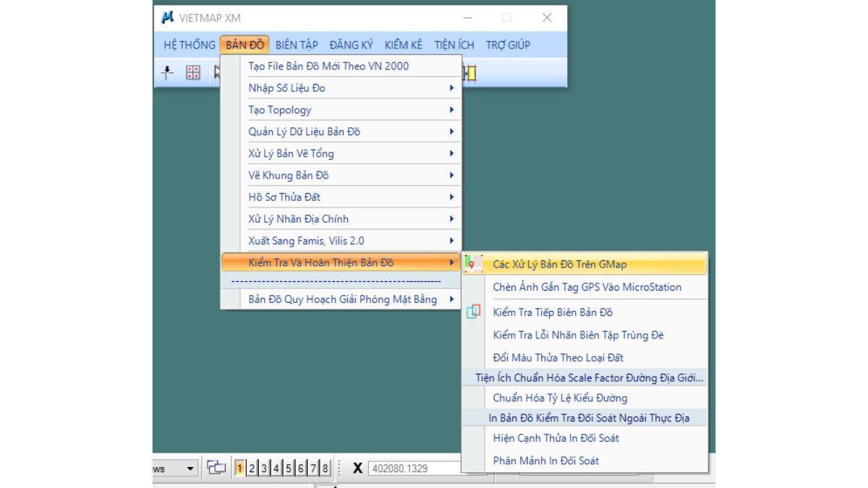Toggle view 4 button

[x=276, y=468]
